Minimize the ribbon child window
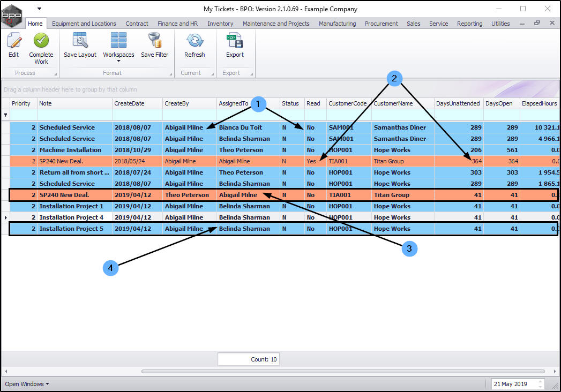The image size is (561, 392). click(x=522, y=23)
